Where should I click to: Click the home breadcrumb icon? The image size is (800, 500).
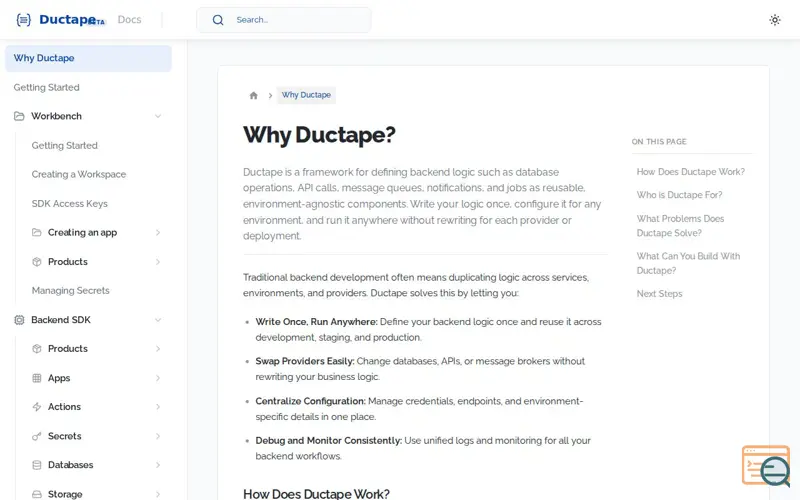click(x=254, y=95)
